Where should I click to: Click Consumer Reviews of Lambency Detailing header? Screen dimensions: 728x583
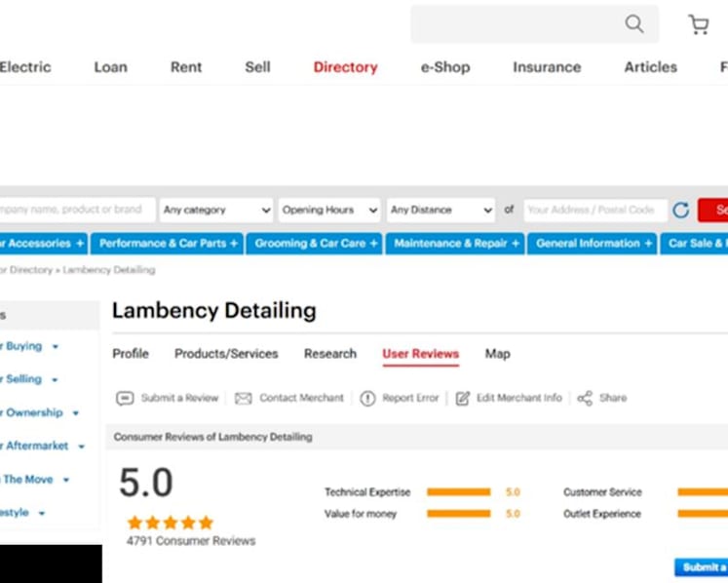tap(212, 437)
